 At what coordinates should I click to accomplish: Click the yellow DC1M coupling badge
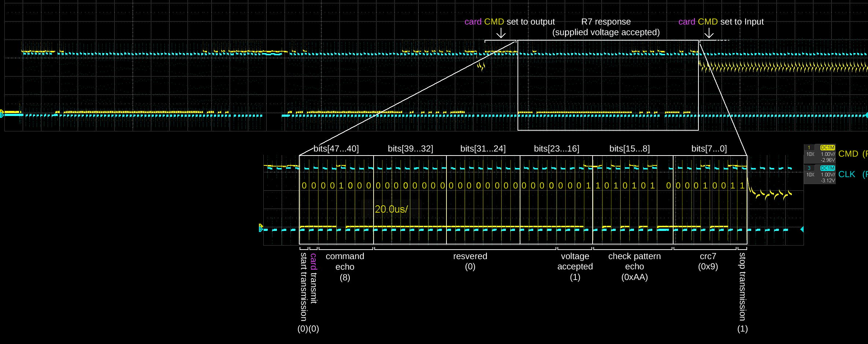[827, 147]
